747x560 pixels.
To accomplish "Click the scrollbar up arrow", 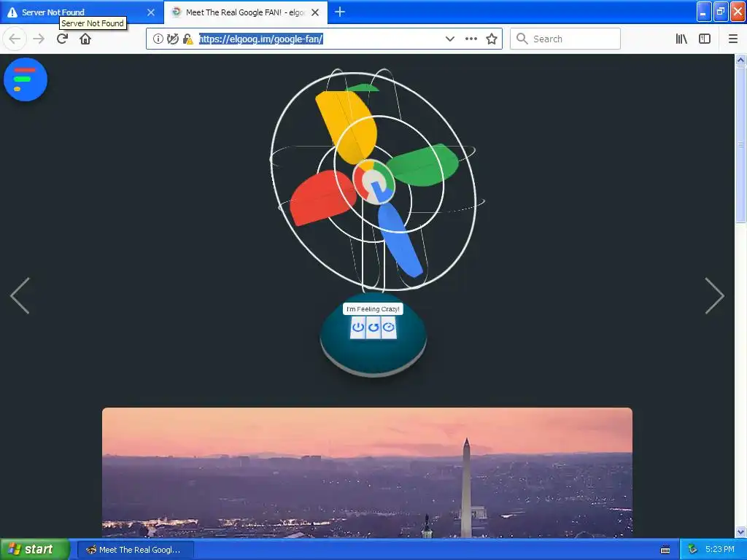I will (740, 60).
